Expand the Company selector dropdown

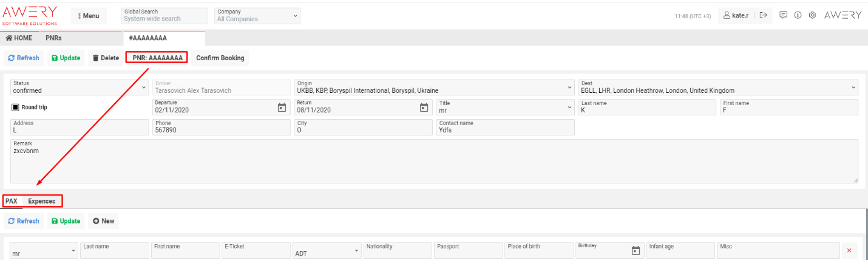pos(258,15)
